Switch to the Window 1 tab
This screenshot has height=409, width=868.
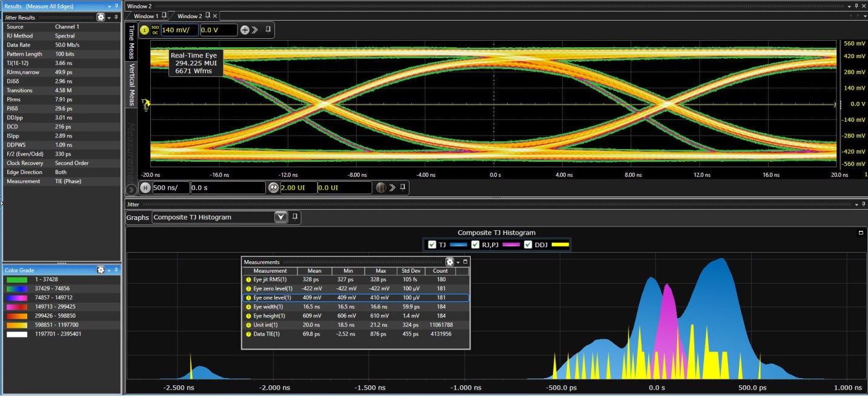pos(146,16)
